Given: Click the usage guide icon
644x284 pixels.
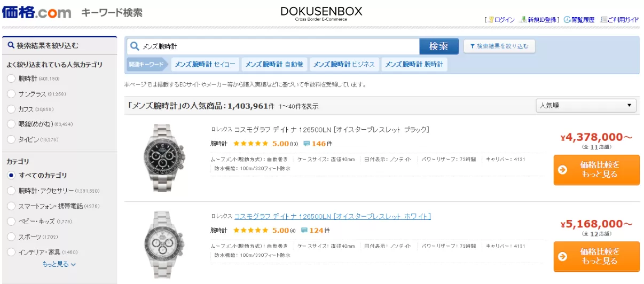Looking at the screenshot, I should click(603, 20).
